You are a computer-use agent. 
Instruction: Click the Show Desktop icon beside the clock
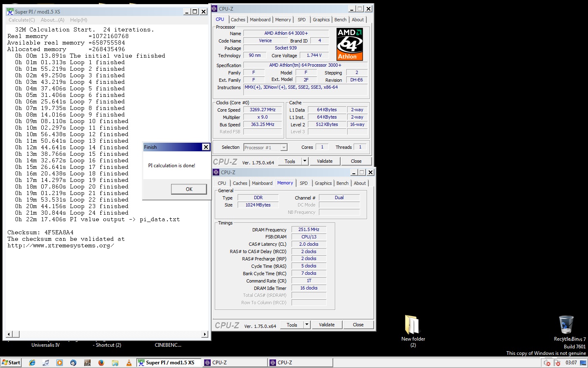click(583, 363)
